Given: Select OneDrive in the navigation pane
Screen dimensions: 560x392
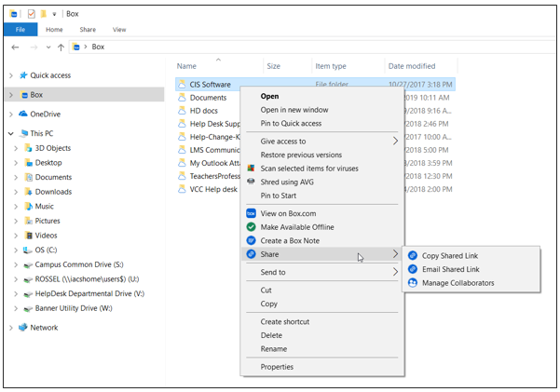Looking at the screenshot, I should click(45, 114).
